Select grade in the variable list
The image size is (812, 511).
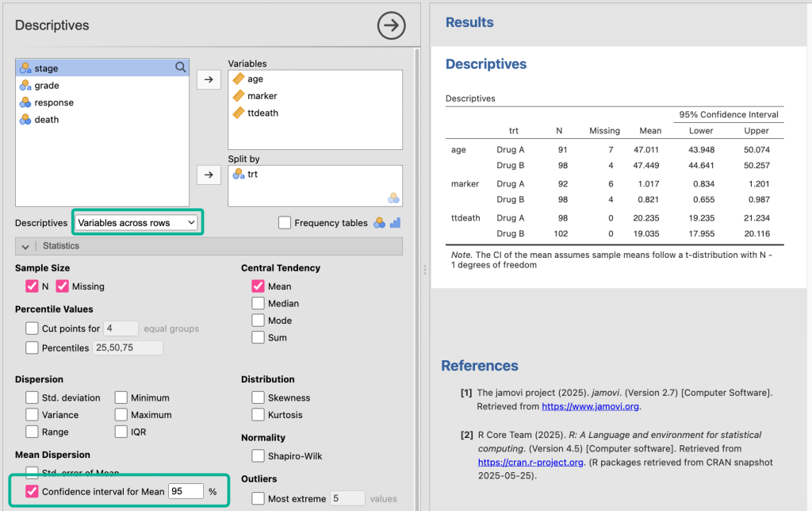tap(102, 86)
